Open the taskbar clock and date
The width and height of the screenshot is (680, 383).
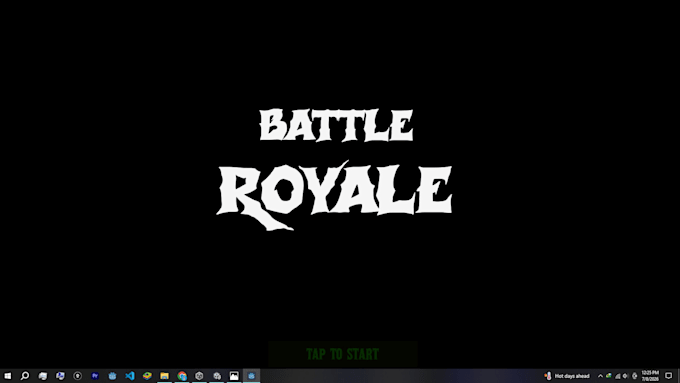pyautogui.click(x=650, y=376)
